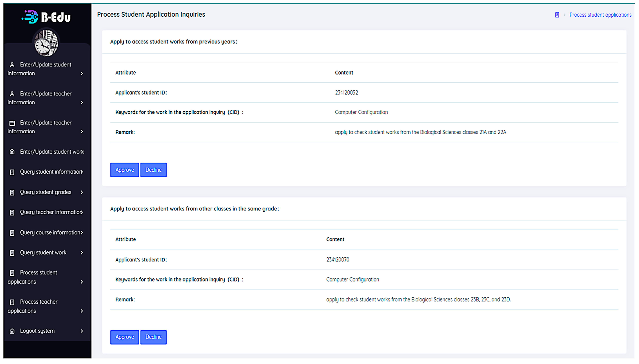The image size is (639, 364).
Task: Expand Query student grades chevron
Action: click(82, 192)
